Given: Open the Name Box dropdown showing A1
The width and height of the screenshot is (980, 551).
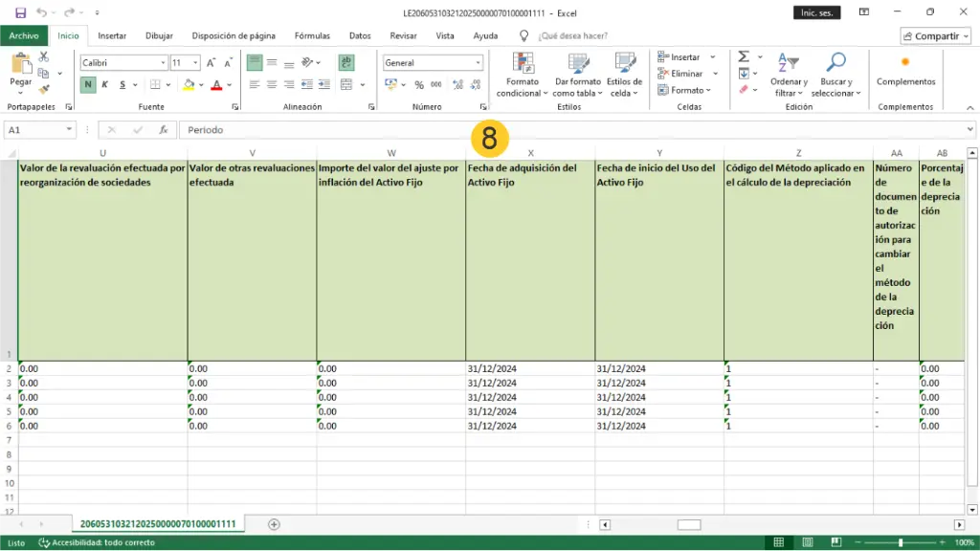Looking at the screenshot, I should pyautogui.click(x=70, y=130).
